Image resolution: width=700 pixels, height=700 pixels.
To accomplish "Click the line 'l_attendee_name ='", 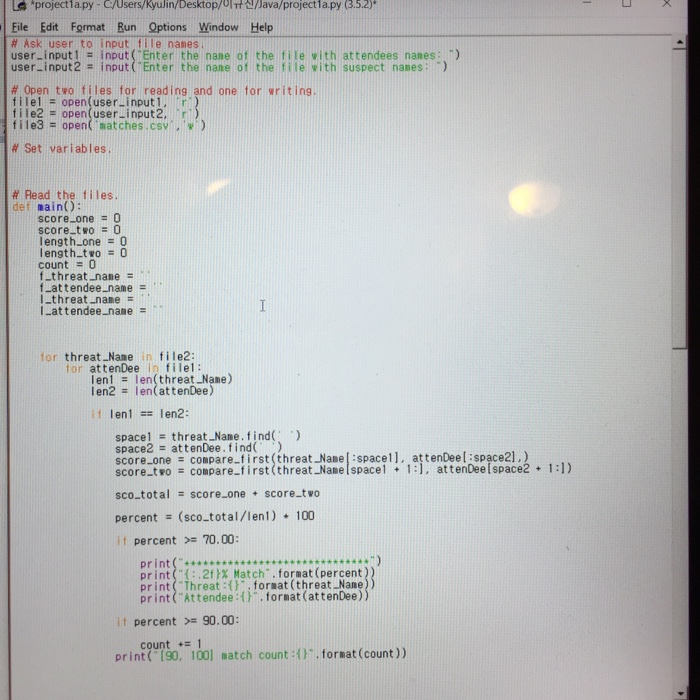I will click(101, 311).
